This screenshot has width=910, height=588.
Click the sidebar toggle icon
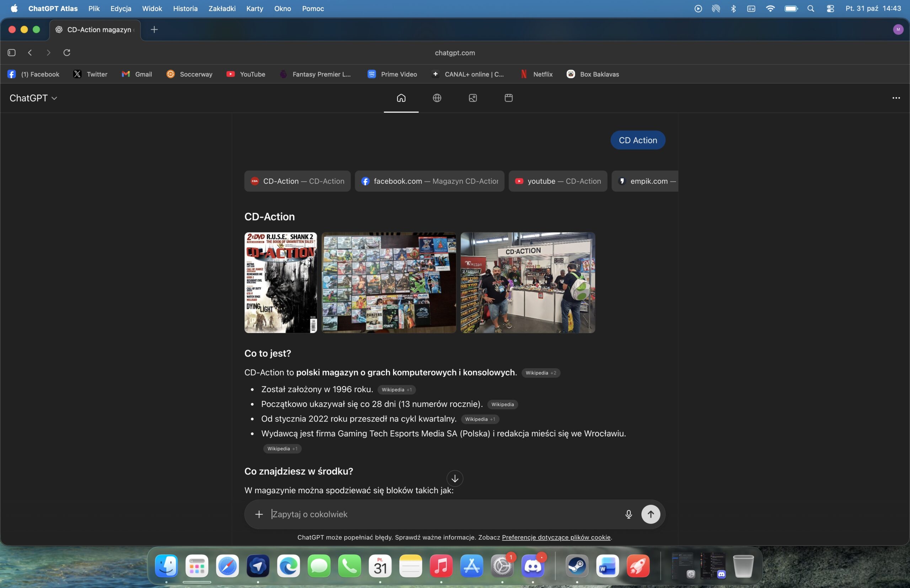[11, 53]
